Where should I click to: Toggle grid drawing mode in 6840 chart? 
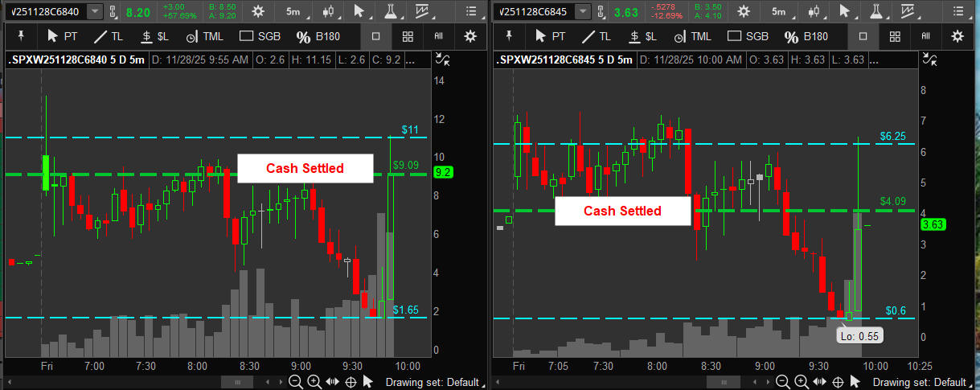[x=408, y=36]
